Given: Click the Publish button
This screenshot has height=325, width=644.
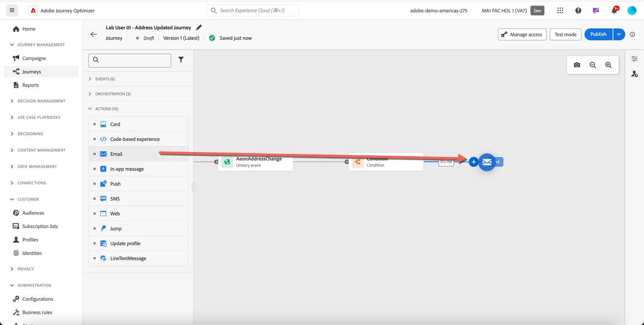Looking at the screenshot, I should pyautogui.click(x=599, y=34).
